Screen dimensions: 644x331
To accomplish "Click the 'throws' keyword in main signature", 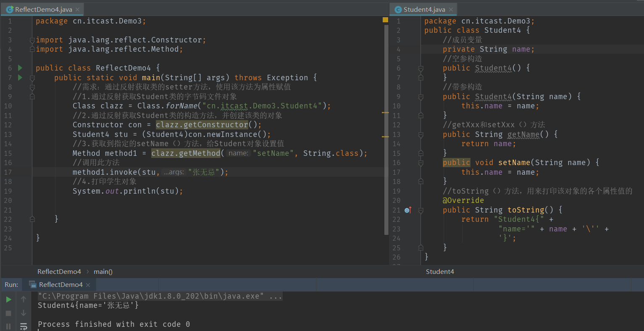I will (248, 78).
